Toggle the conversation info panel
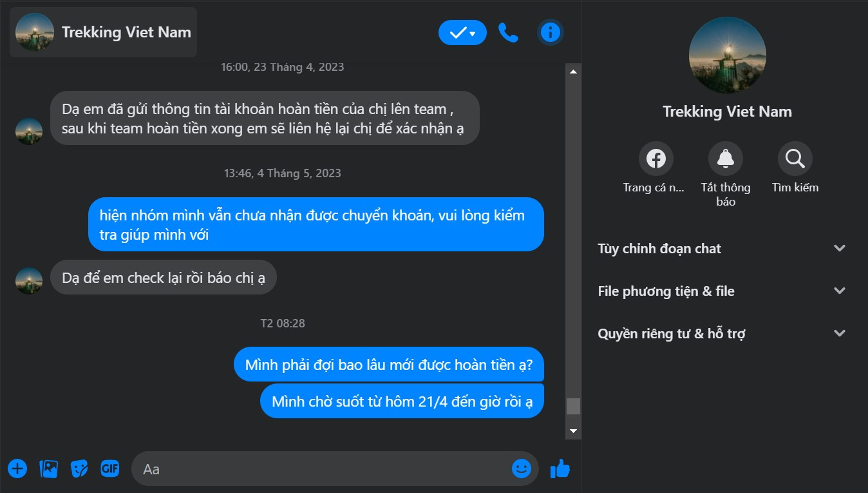This screenshot has width=868, height=493. tap(550, 32)
